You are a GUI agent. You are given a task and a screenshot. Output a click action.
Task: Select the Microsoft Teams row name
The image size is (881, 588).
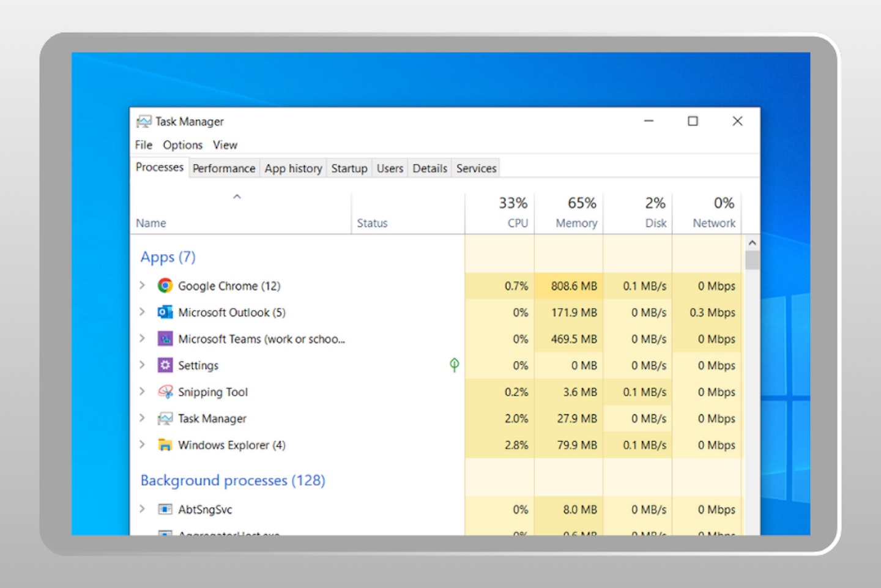261,339
